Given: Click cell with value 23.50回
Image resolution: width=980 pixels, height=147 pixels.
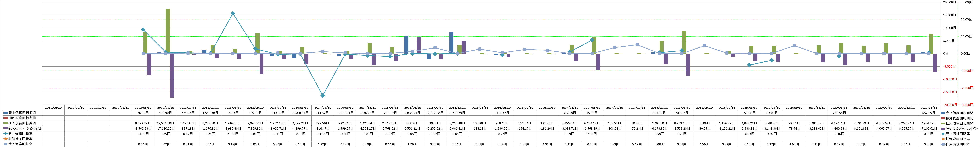Looking at the screenshot, I should click(x=233, y=134).
